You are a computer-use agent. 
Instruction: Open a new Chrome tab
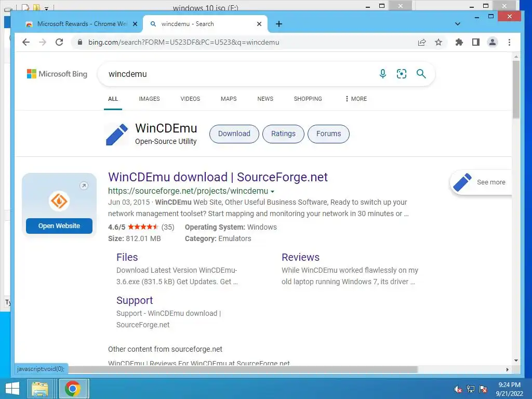click(x=279, y=24)
